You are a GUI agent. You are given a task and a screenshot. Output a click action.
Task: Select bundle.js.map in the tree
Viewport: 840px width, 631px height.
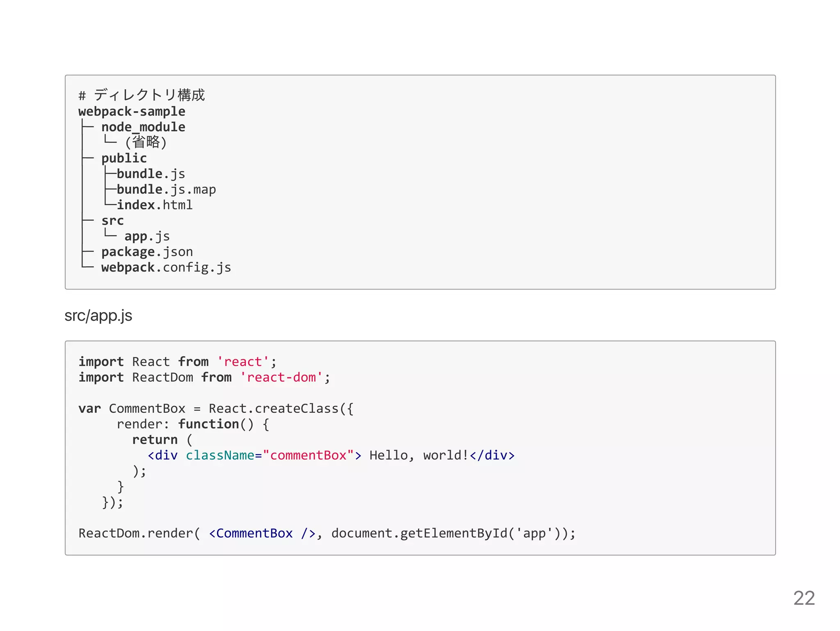tap(166, 190)
